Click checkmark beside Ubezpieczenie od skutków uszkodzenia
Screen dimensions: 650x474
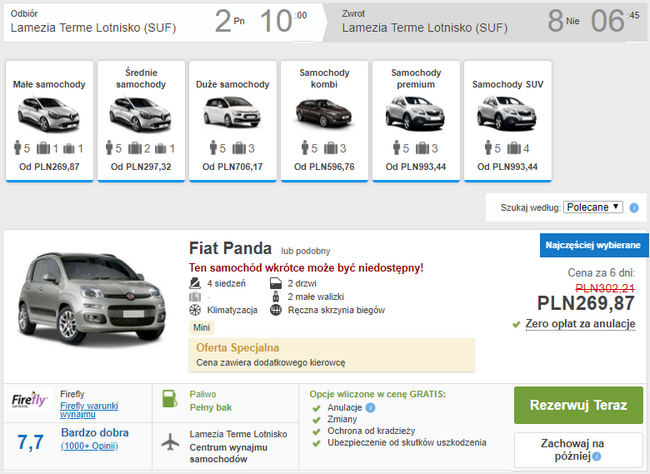coord(317,443)
